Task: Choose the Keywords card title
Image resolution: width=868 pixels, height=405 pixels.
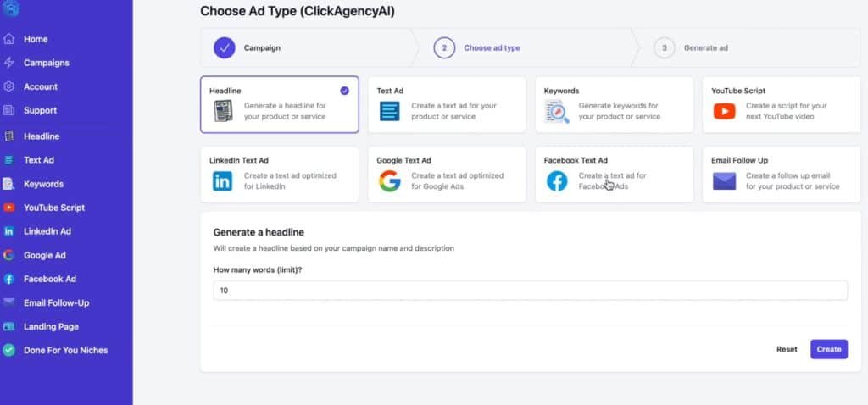Action: pos(561,91)
